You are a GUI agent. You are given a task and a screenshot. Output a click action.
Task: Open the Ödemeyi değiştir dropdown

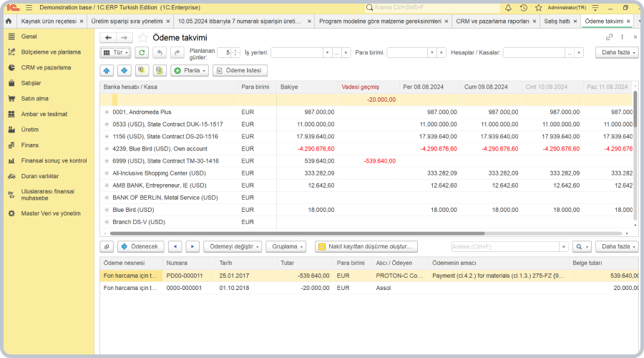pos(233,246)
